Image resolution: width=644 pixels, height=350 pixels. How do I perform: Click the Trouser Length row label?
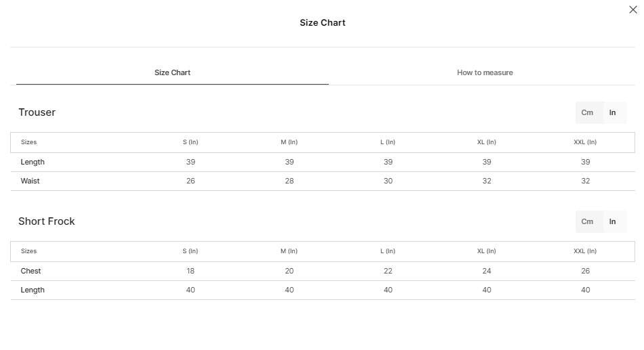point(33,162)
